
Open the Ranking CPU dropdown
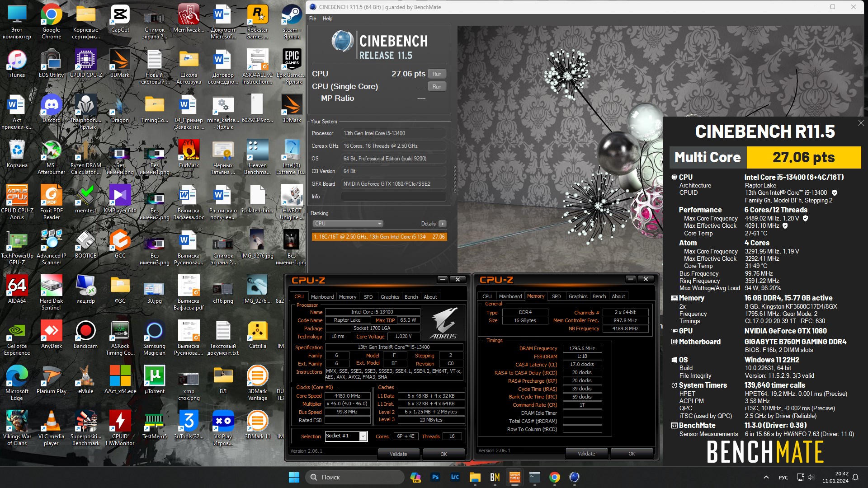click(x=348, y=224)
